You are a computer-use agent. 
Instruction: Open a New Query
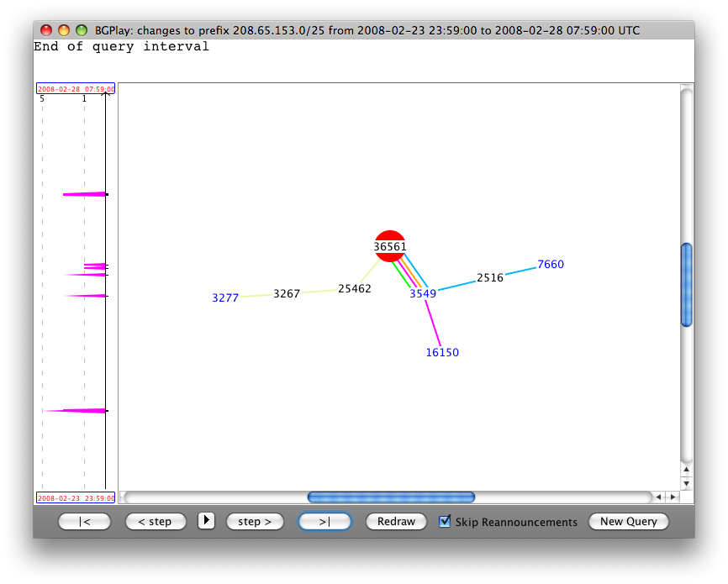pyautogui.click(x=629, y=522)
